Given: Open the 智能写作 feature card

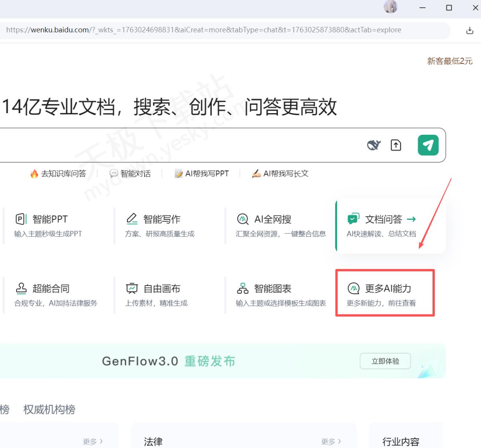Looking at the screenshot, I should [x=162, y=226].
